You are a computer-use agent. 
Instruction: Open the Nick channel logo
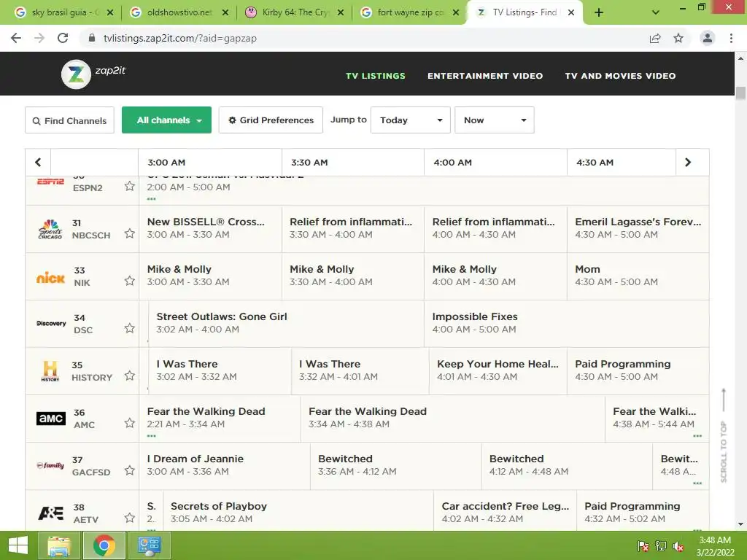[50, 278]
